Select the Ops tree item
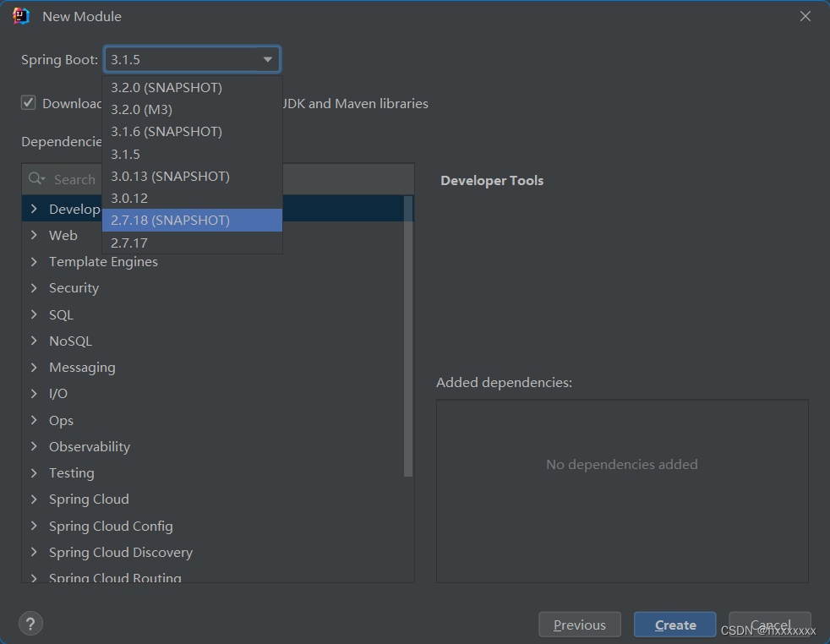830x644 pixels. [x=61, y=420]
